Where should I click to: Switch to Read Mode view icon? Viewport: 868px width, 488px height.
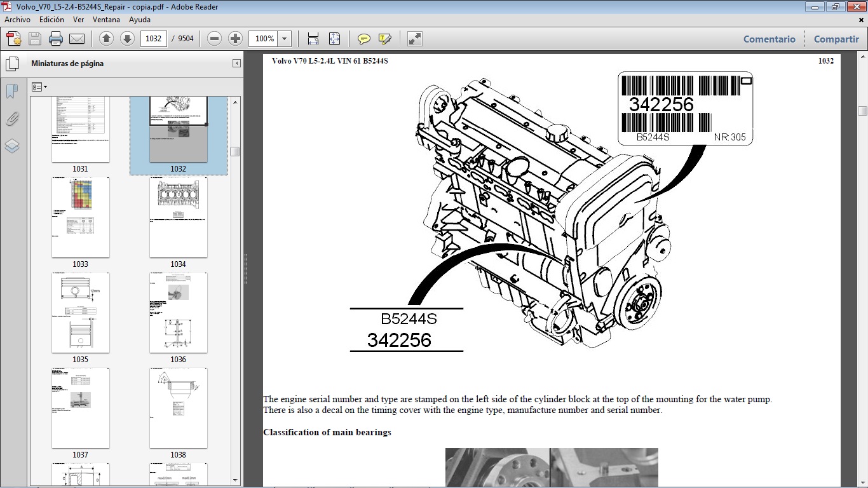[415, 39]
